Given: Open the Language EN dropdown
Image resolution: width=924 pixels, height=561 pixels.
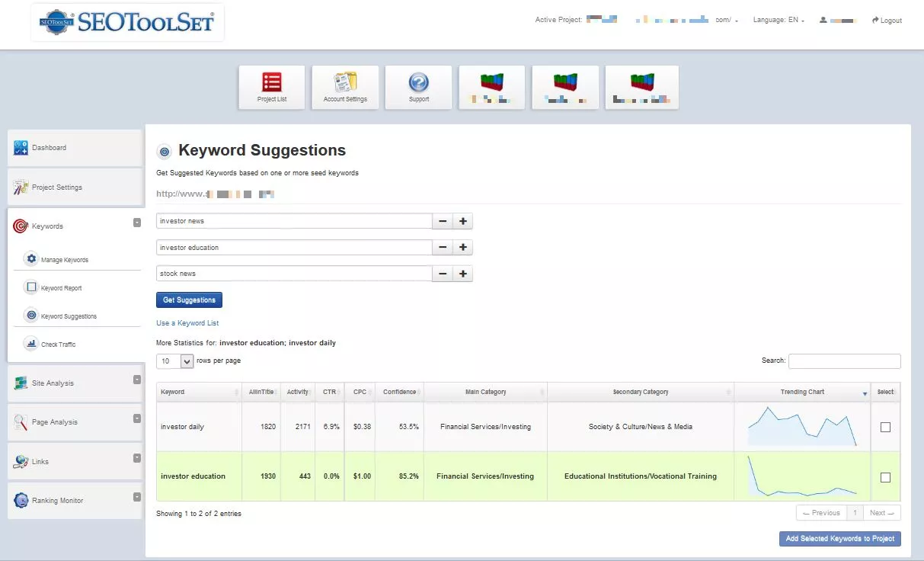Looking at the screenshot, I should point(779,21).
